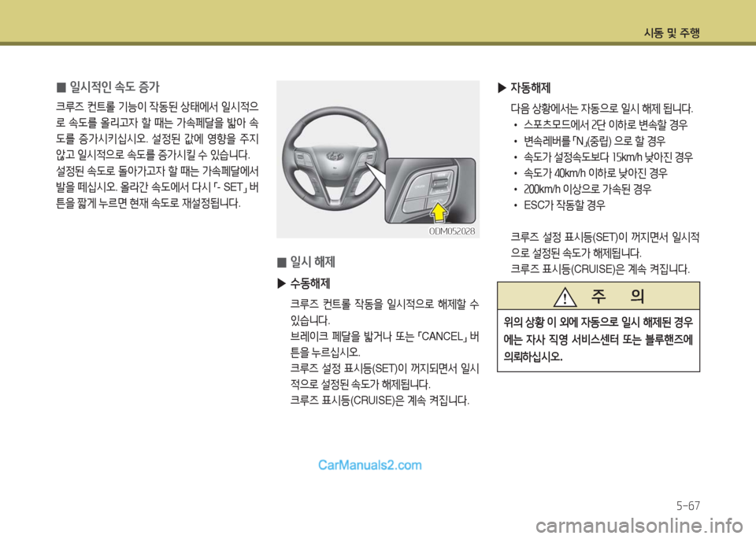Select bullet text '200km/h 이상으로 가속된 경우'
This screenshot has height=539, width=756.
(x=587, y=190)
